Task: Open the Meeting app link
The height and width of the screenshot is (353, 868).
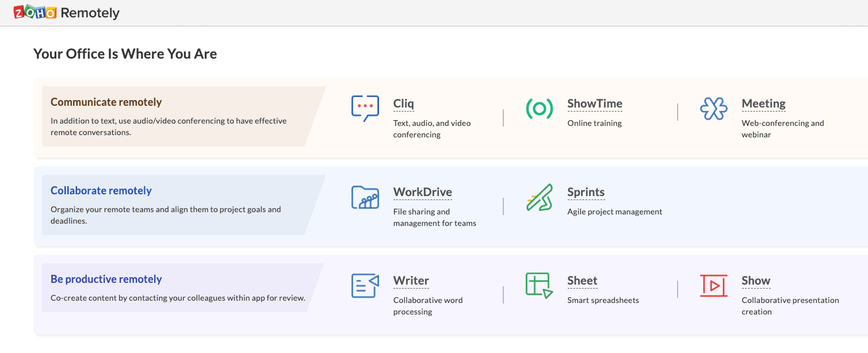Action: coord(763,104)
